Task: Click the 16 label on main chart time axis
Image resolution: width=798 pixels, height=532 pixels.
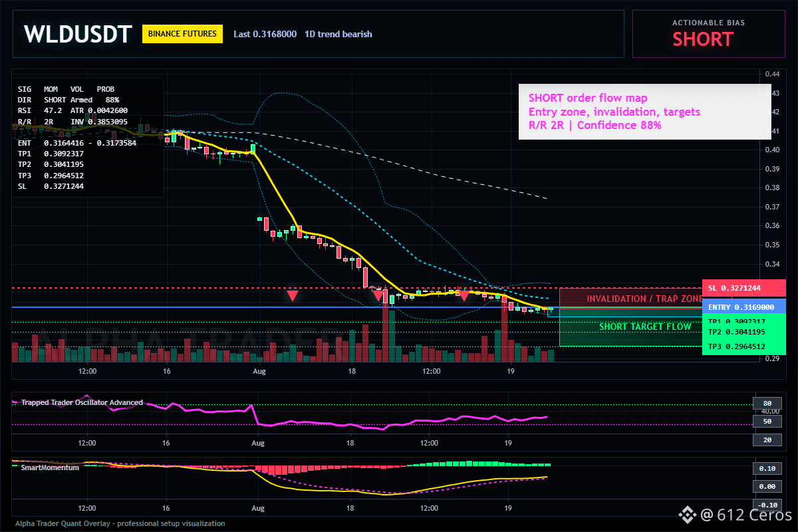Action: coord(167,371)
